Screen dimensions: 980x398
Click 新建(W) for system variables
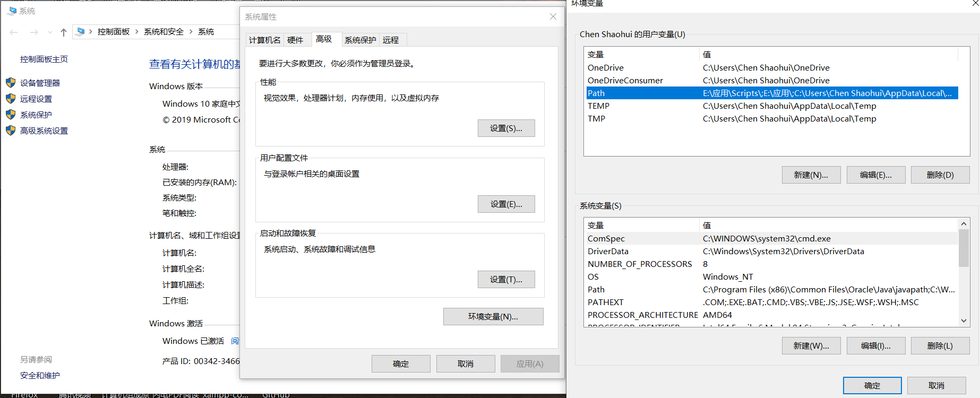(x=811, y=345)
